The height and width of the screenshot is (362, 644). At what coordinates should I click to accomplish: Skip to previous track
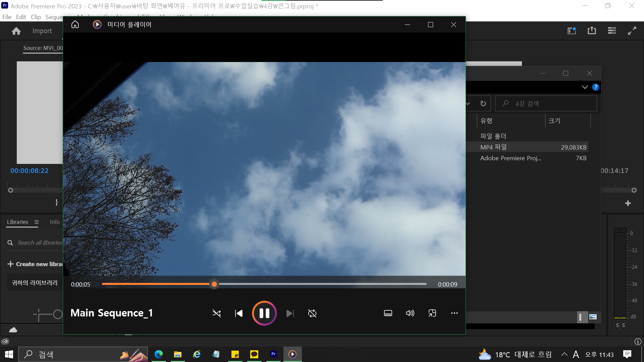[x=238, y=313]
